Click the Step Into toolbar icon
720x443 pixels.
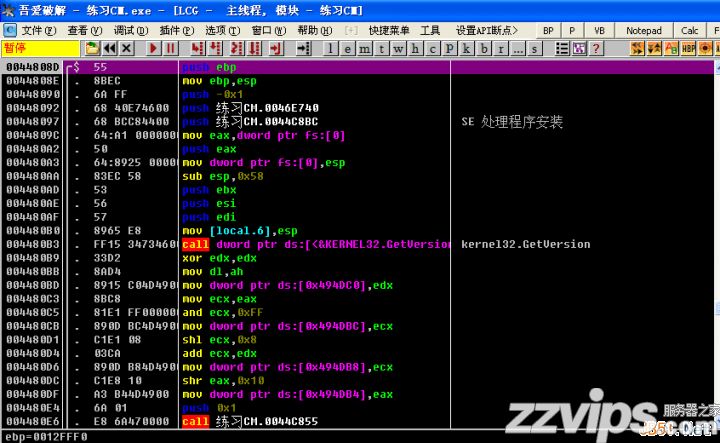pyautogui.click(x=197, y=48)
